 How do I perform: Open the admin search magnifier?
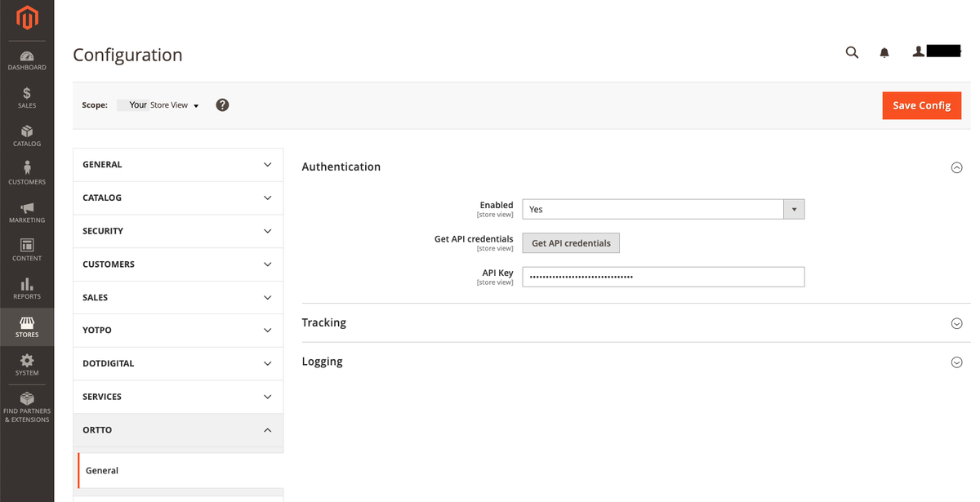coord(852,51)
